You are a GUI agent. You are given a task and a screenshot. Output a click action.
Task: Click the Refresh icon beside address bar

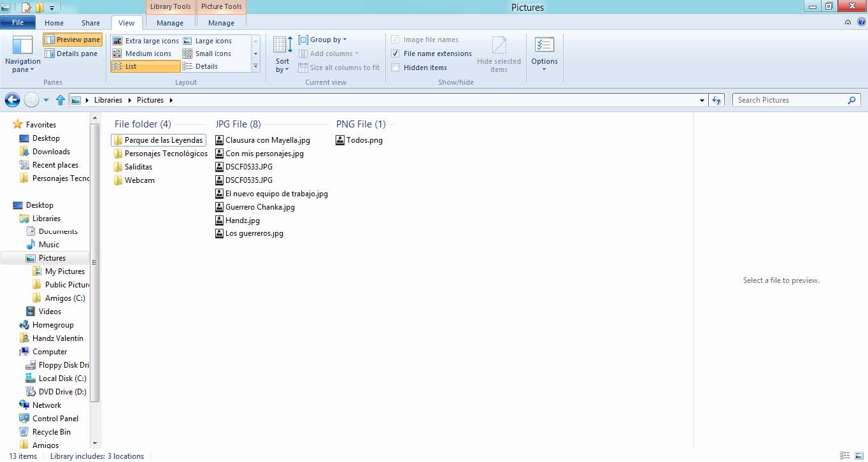coord(717,100)
